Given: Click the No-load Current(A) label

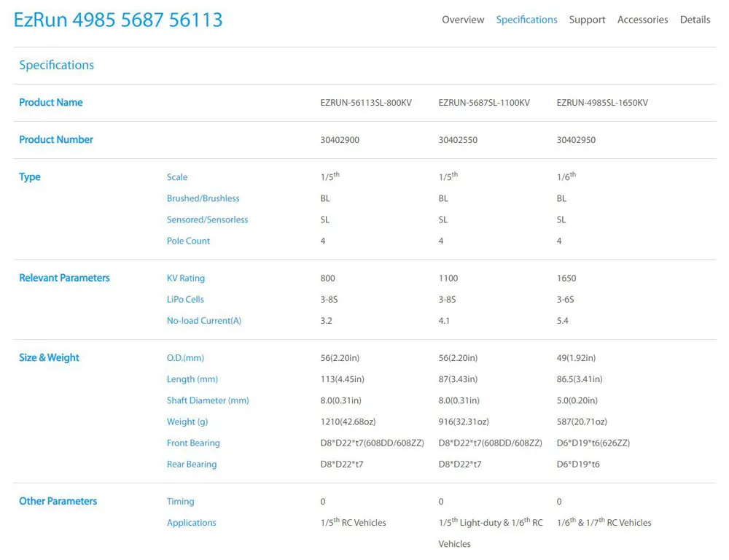Looking at the screenshot, I should click(203, 321).
